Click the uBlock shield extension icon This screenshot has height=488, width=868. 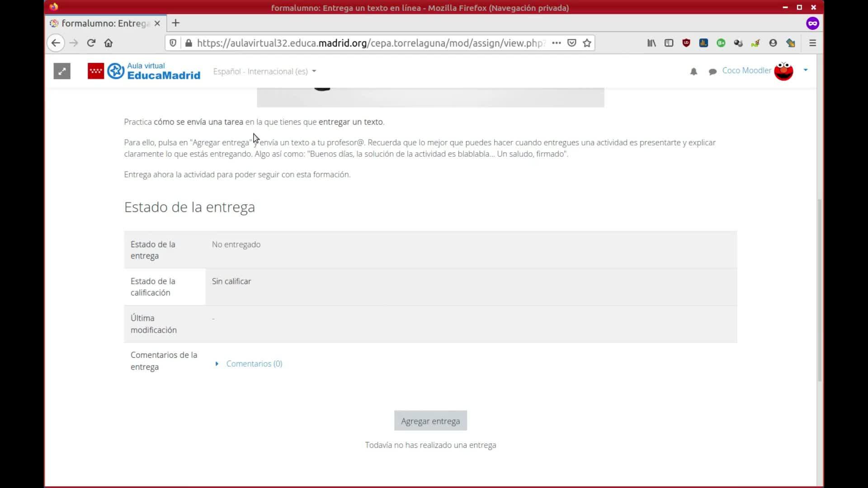point(686,43)
